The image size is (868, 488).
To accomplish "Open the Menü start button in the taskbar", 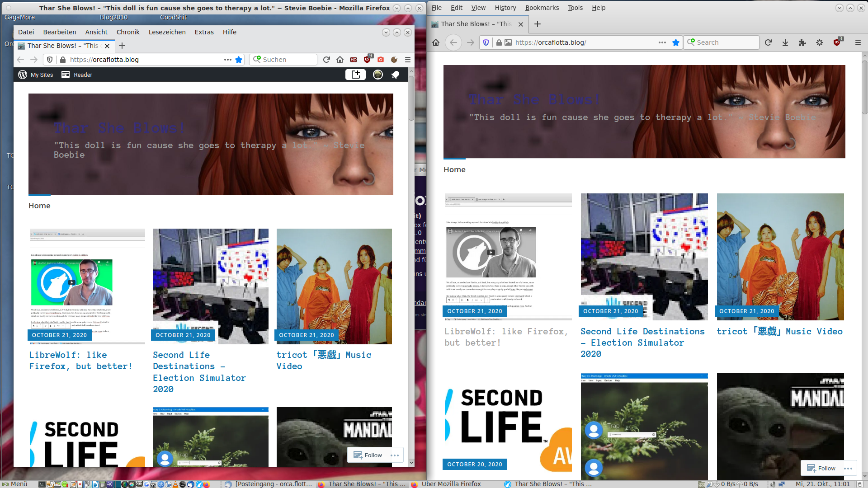I will coord(15,484).
